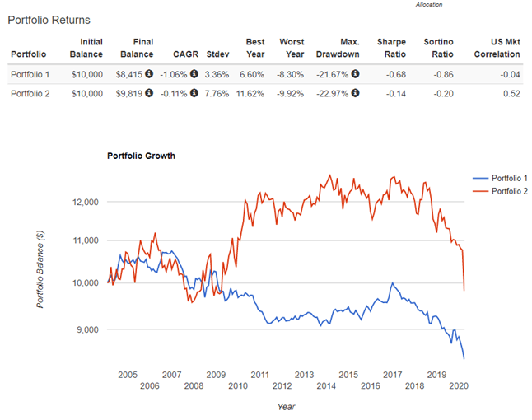The image size is (532, 420).
Task: Toggle Portfolio 1 series via legend label
Action: [x=510, y=179]
